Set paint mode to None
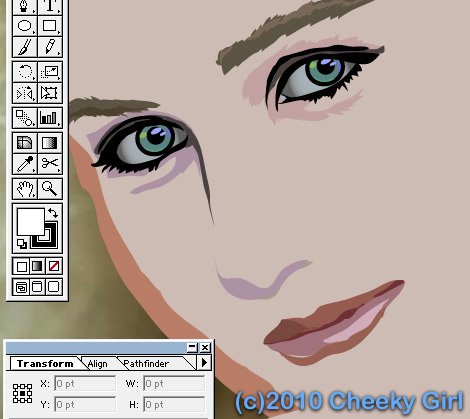 pos(54,266)
